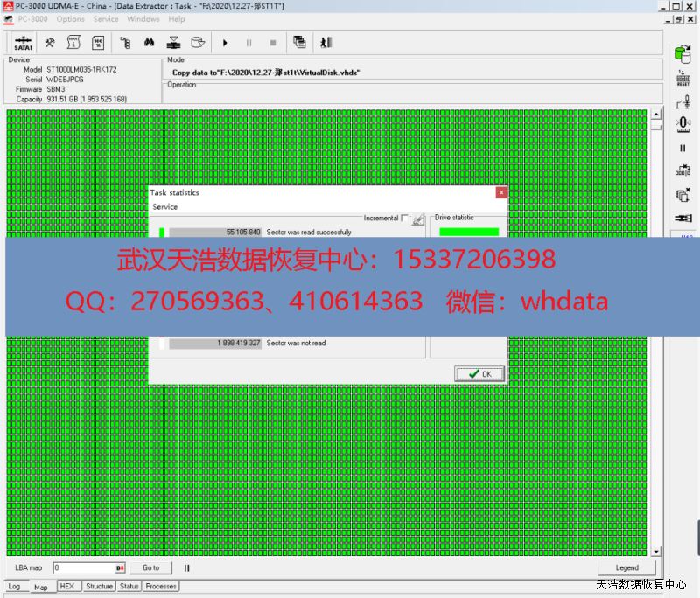700x598 pixels.
Task: Click the exit running-man toolbar icon
Action: click(x=325, y=42)
